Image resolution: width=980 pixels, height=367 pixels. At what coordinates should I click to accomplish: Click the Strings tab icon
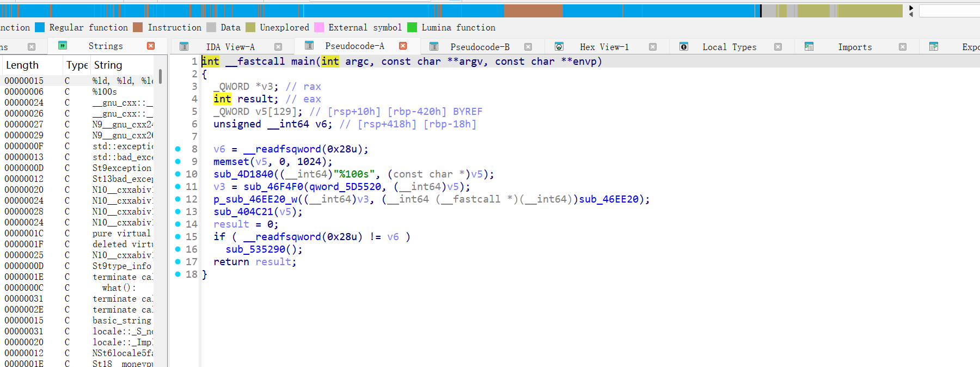click(63, 46)
